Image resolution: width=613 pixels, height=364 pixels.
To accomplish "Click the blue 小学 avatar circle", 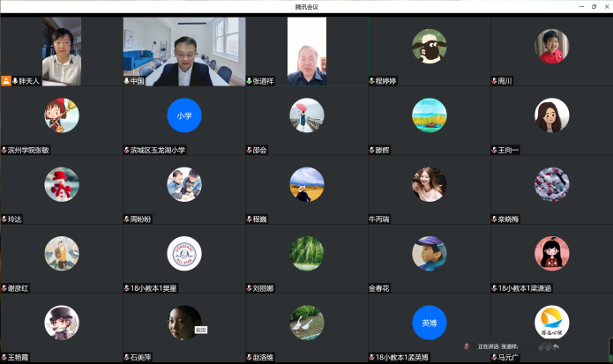I will [183, 115].
